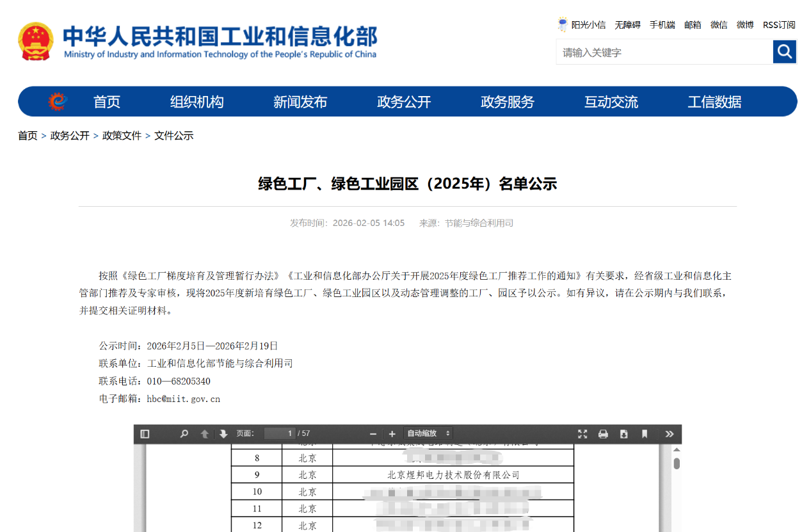The height and width of the screenshot is (532, 811).
Task: Open the 工信数据 menu item
Action: [714, 101]
